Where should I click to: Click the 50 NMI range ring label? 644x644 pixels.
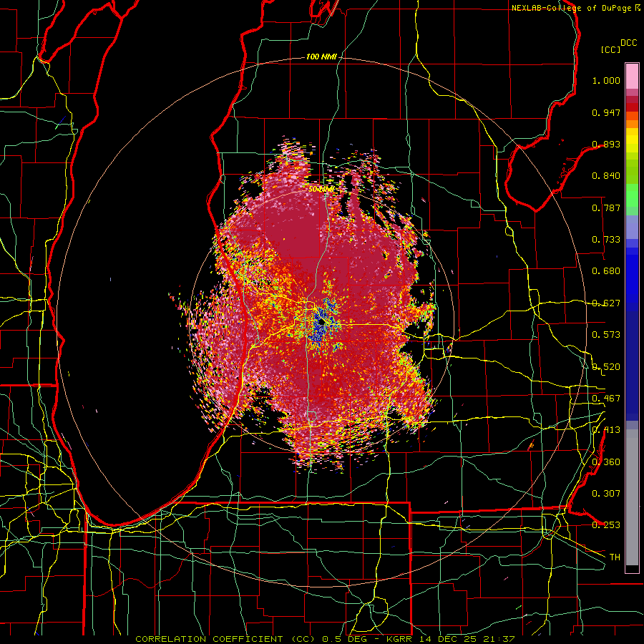point(321,190)
